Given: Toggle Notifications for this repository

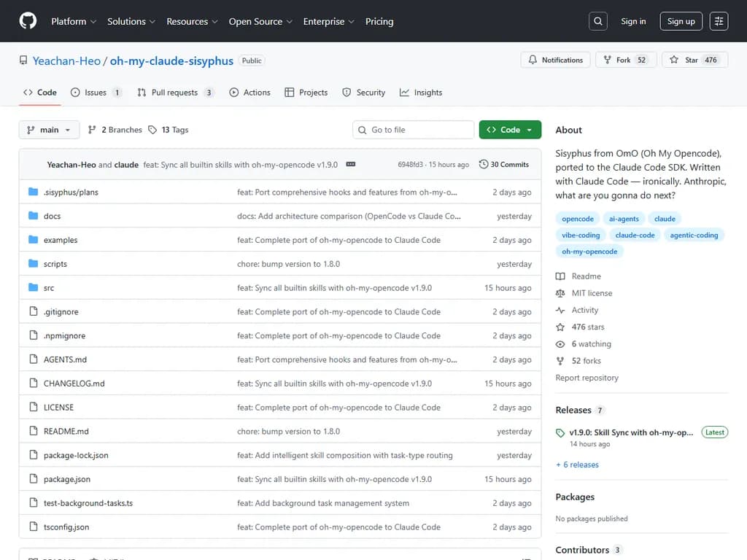Looking at the screenshot, I should (x=555, y=60).
